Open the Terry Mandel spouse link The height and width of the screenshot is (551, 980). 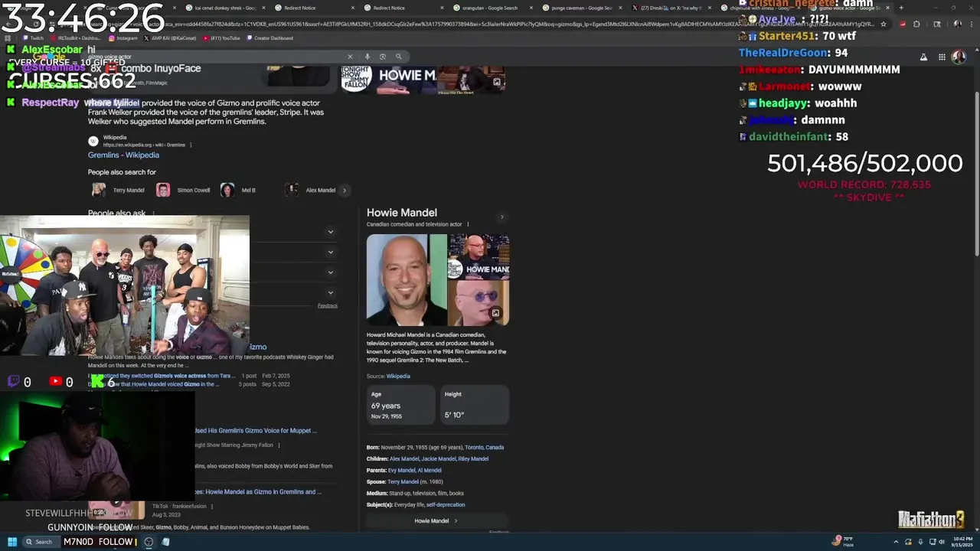pos(403,481)
